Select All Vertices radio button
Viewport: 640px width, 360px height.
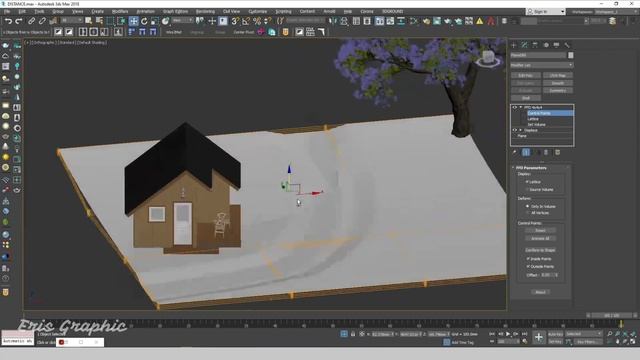527,213
